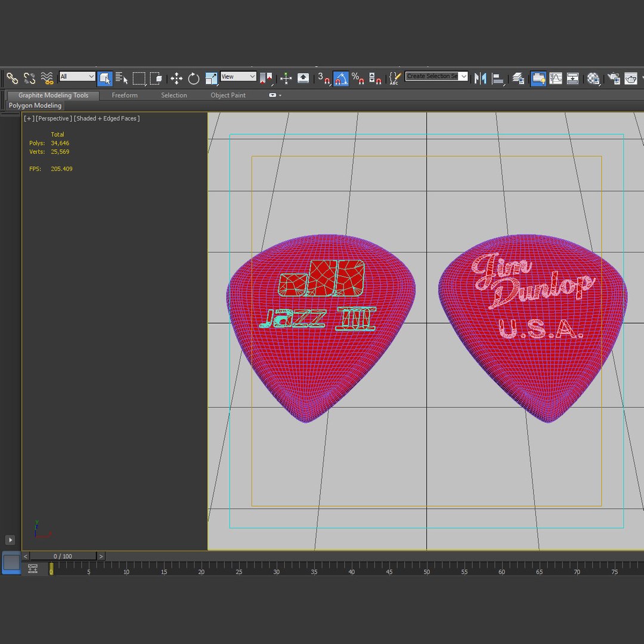Click the small play arrow at the viewport's left edge
Screen dimensions: 644x644
click(x=10, y=540)
